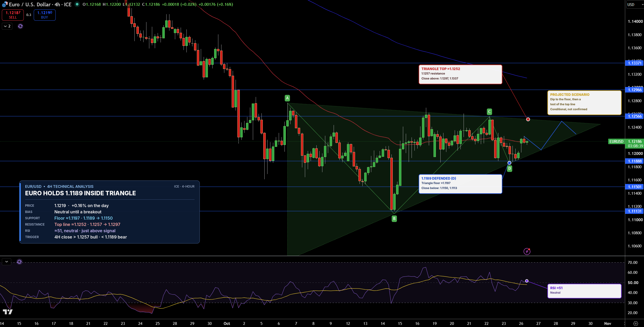
Task: Select the RSI ≈51 Neutral callout box
Action: coord(584,291)
